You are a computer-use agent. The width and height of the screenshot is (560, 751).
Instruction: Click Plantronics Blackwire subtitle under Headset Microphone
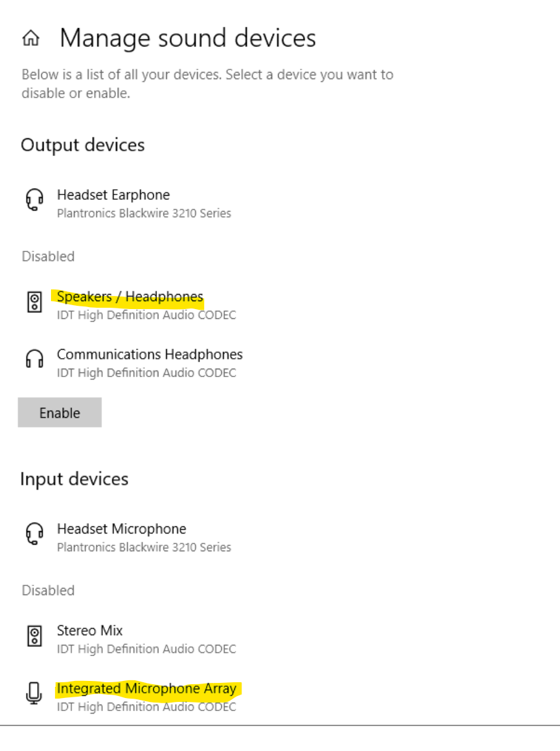point(144,547)
